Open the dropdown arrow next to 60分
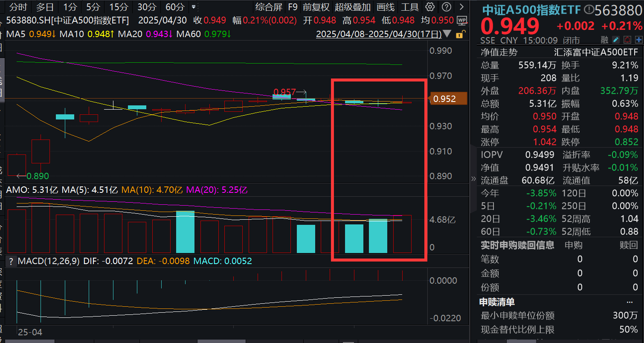This screenshot has width=644, height=343. (x=194, y=7)
